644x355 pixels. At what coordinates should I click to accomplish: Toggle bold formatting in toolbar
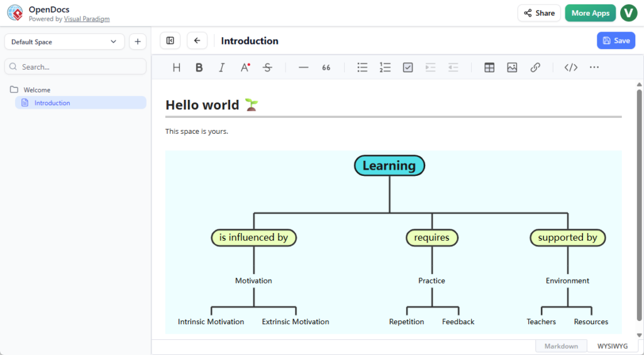[199, 68]
